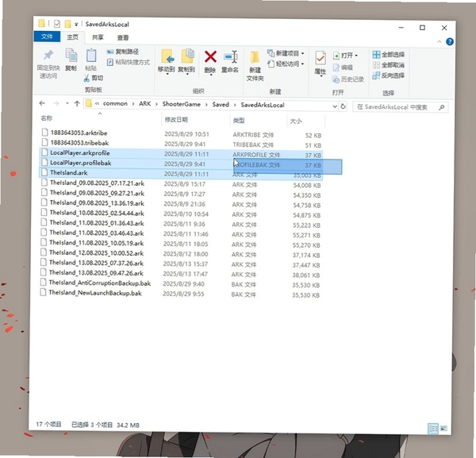The height and width of the screenshot is (458, 476).
Task: Switch to the Share (共享) tab
Action: pos(98,37)
